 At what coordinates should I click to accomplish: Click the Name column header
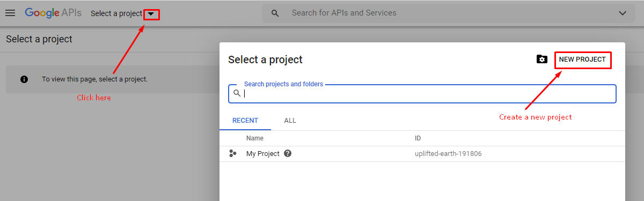pos(255,138)
